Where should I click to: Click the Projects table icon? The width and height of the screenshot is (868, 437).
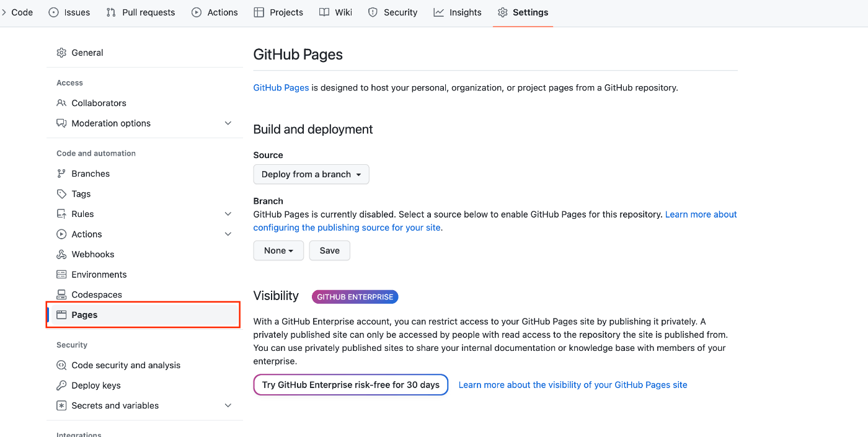tap(259, 12)
